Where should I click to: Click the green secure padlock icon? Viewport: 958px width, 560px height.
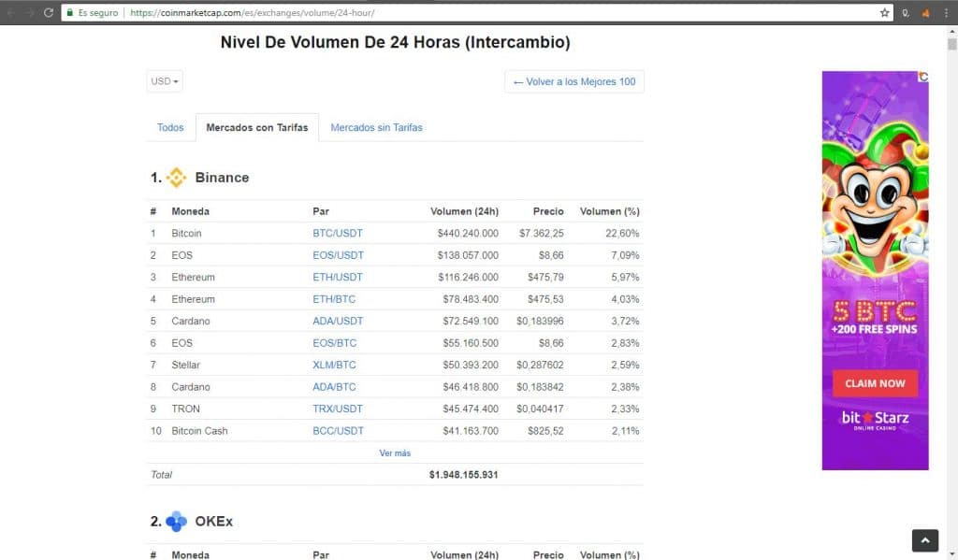70,13
